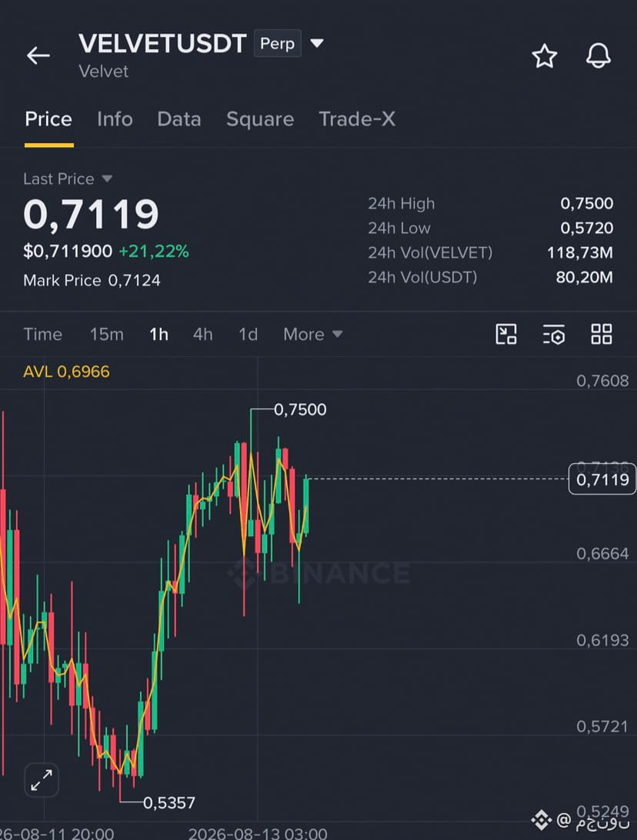Add VELVETUSDT to favorites with star
Screen dimensions: 637x840
545,56
